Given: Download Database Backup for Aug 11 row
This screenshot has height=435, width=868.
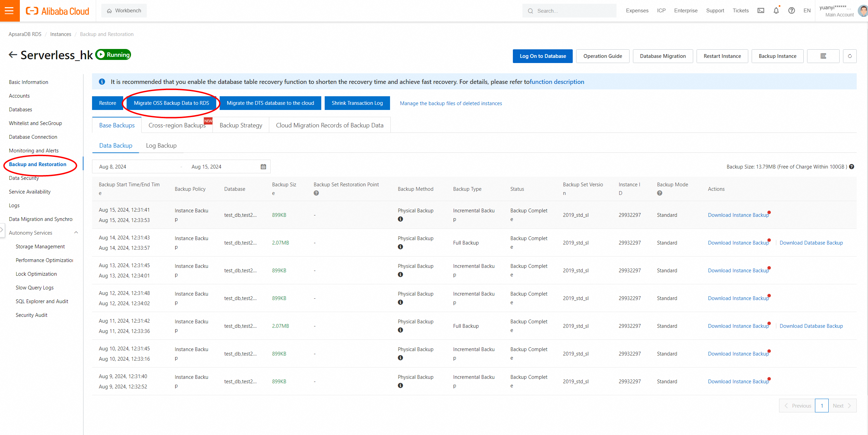Looking at the screenshot, I should (x=811, y=326).
